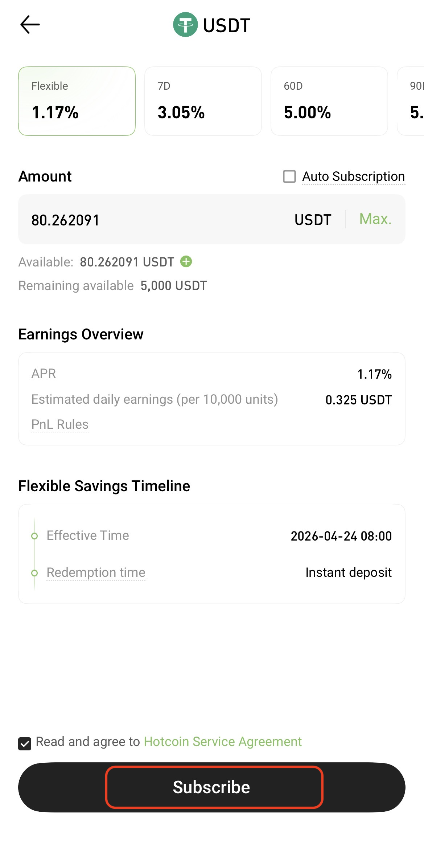Tap the Subscribe button
Viewport: 424px width, 868px height.
[212, 787]
